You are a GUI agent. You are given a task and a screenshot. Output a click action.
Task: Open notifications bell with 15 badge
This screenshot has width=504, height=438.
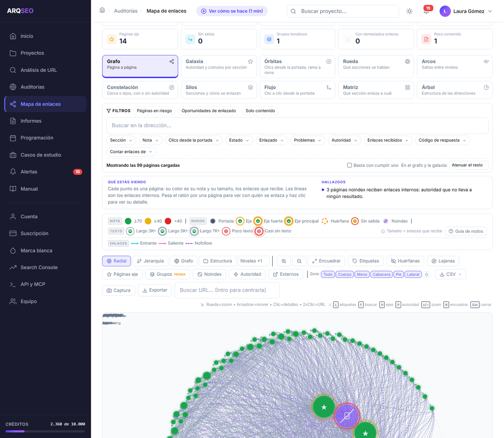426,11
